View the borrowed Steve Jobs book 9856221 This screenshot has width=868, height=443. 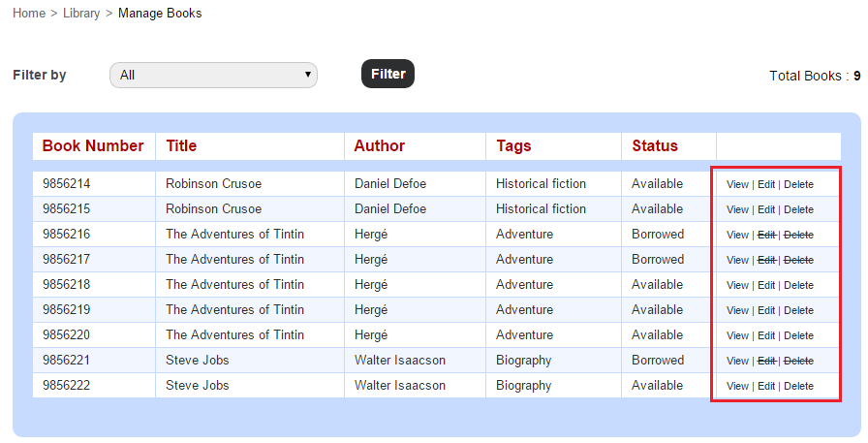(x=737, y=361)
